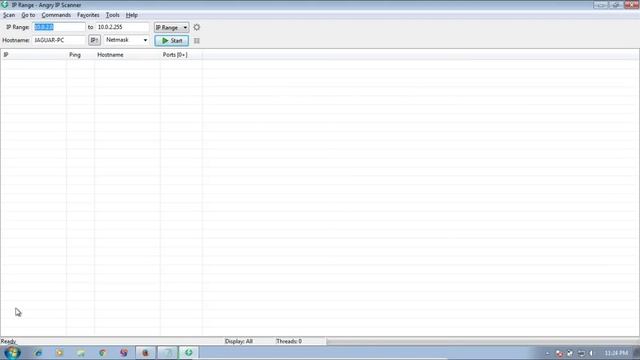Click the status bar progress bar
The width and height of the screenshot is (640, 360).
coord(482,341)
